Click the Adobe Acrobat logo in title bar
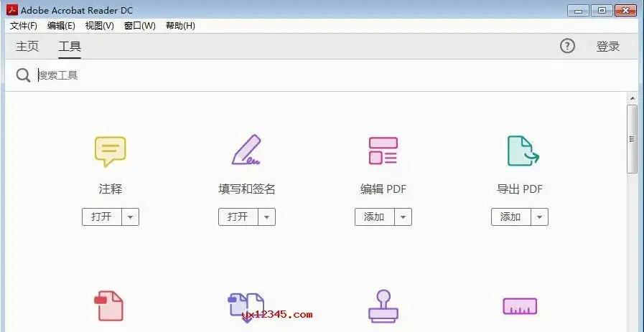This screenshot has height=332, width=644. coord(12,10)
